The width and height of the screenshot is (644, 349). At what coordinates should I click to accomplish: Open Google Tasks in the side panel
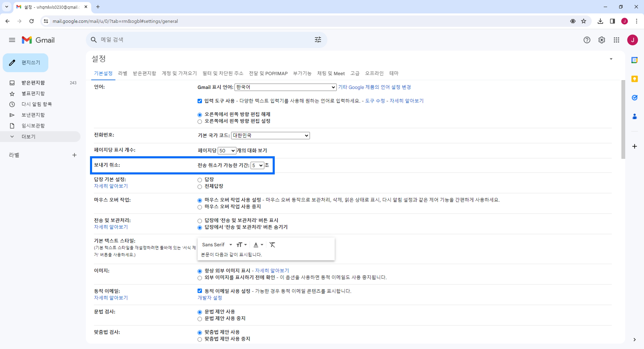(634, 98)
